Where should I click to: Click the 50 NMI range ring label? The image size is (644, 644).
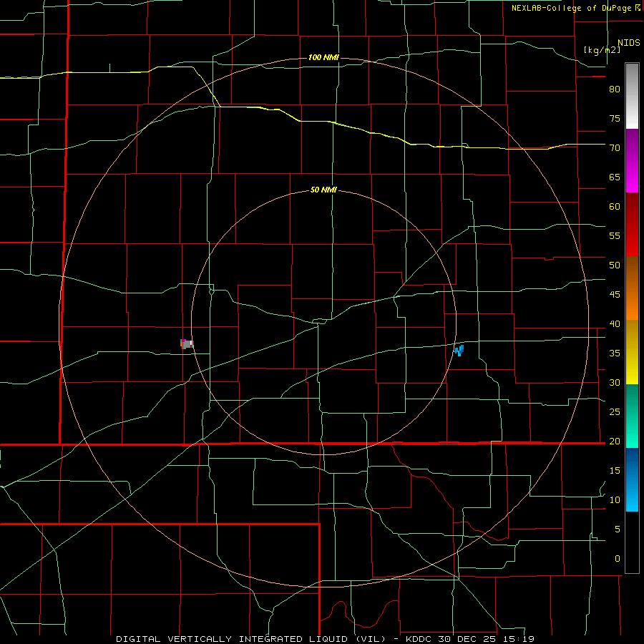coord(323,190)
